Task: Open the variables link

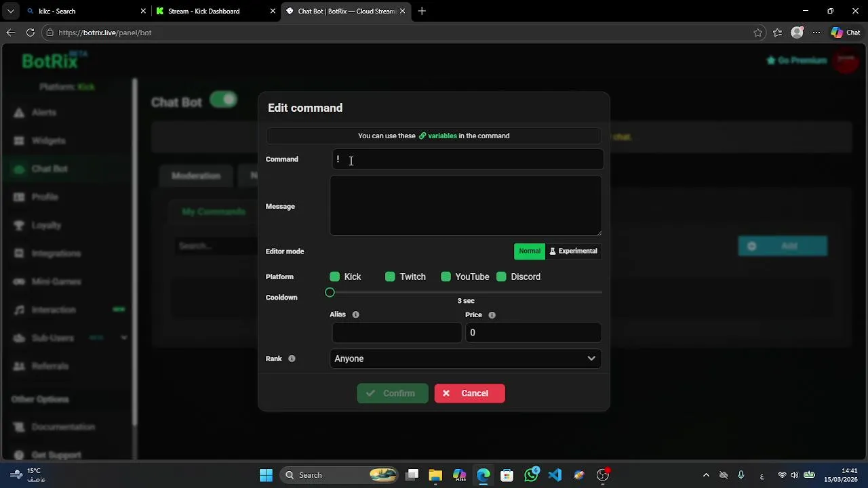Action: [437, 136]
